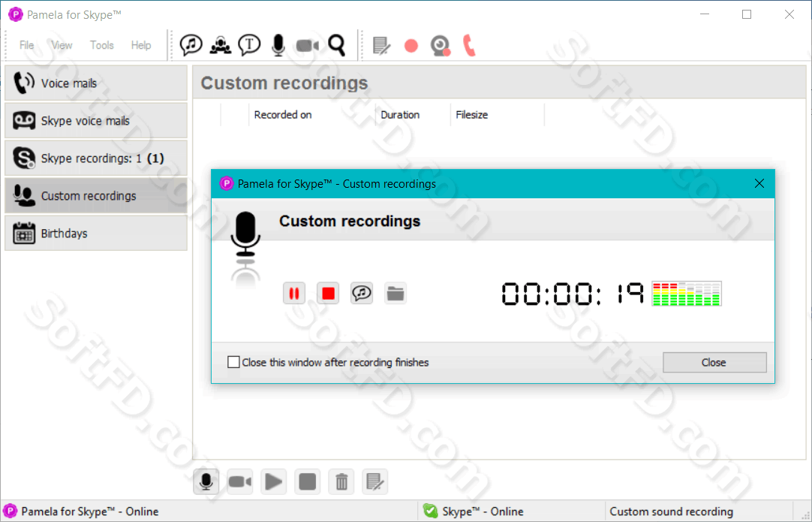Click Pamela for Skype Online status text
Viewport: 812px width, 522px height.
click(90, 511)
